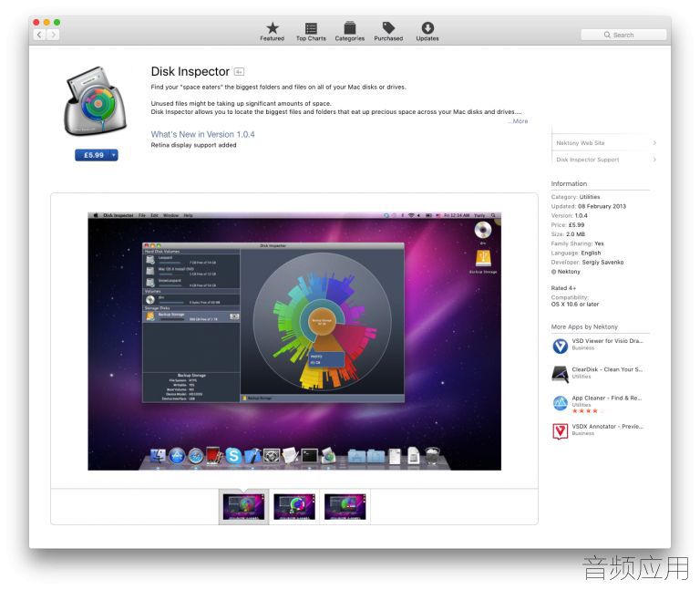This screenshot has width=700, height=590.
Task: Click 'Retina display support added' text
Action: tap(193, 145)
